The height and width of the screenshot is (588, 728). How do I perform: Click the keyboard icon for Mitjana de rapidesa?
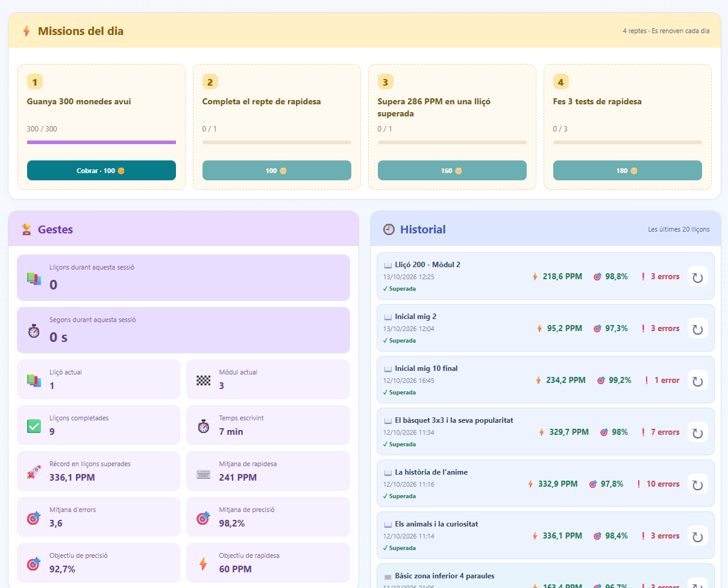[x=204, y=474]
